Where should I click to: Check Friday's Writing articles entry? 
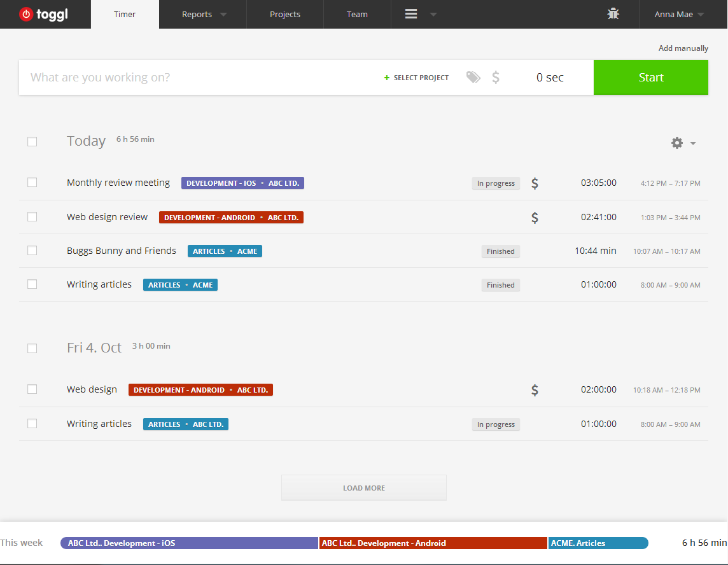32,423
